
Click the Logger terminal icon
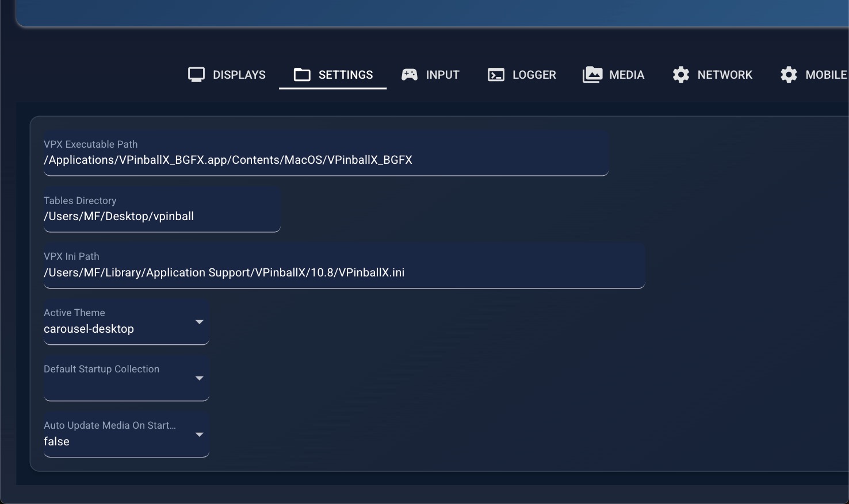coord(495,74)
